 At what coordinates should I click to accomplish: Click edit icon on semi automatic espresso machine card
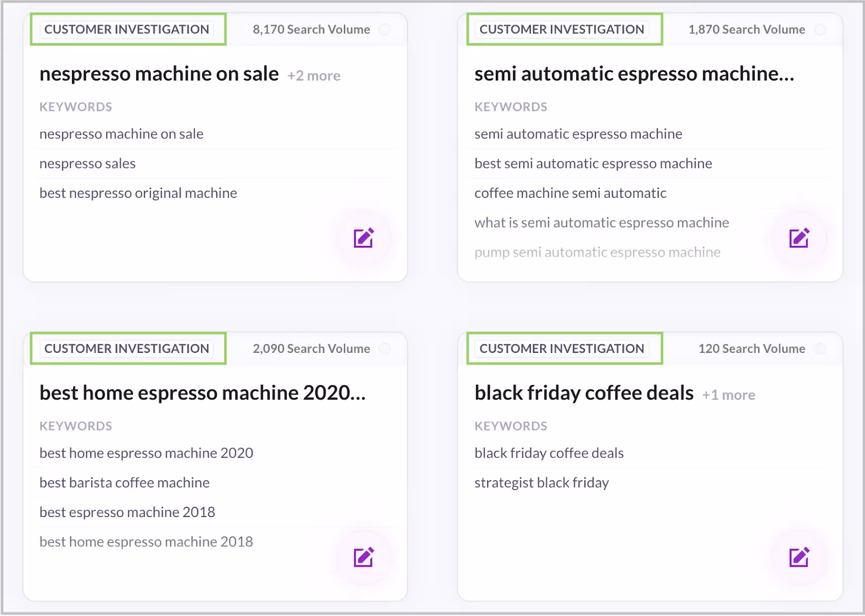click(799, 238)
